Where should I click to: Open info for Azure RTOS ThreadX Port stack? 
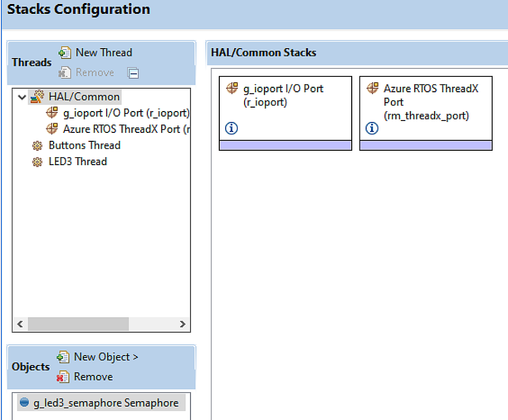[x=372, y=128]
